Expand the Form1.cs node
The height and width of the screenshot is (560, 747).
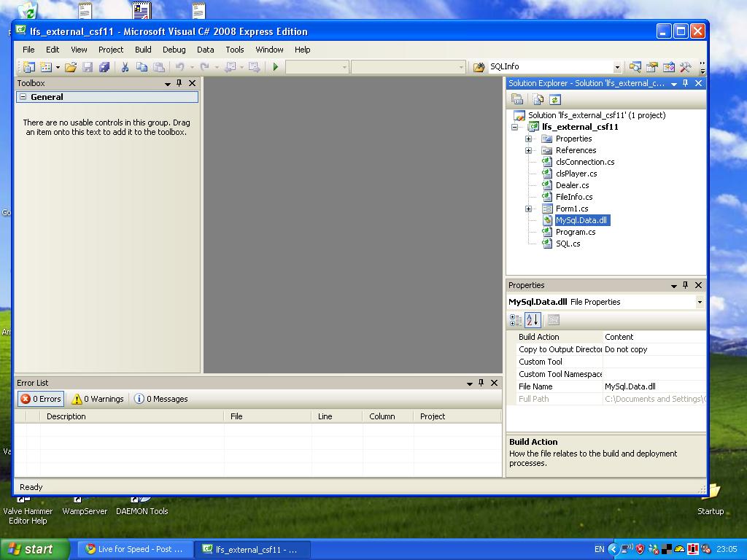coord(528,209)
